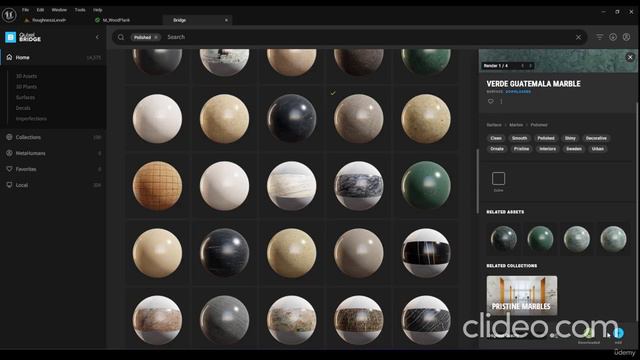This screenshot has width=640, height=360.
Task: Select the square preview box below the tags
Action: pyautogui.click(x=498, y=179)
